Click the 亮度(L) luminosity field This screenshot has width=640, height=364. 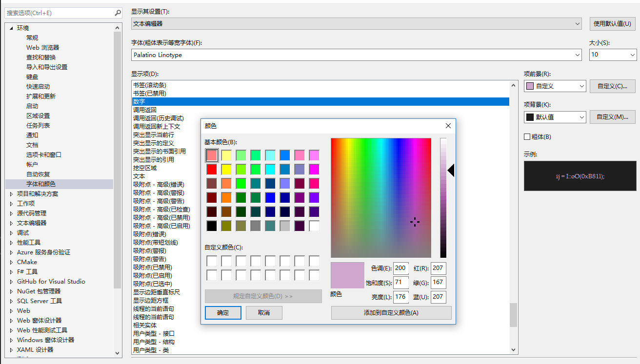[x=401, y=296]
